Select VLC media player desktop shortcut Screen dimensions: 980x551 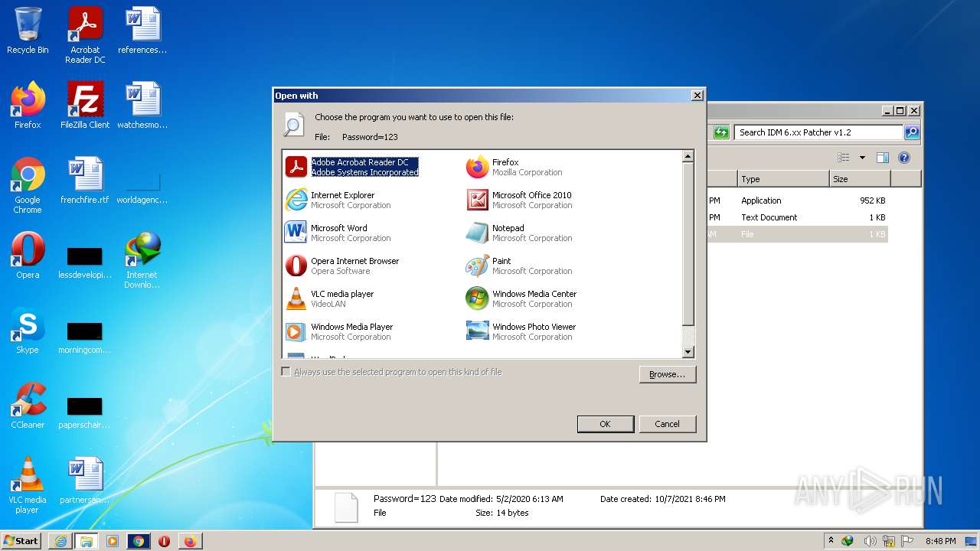[28, 485]
